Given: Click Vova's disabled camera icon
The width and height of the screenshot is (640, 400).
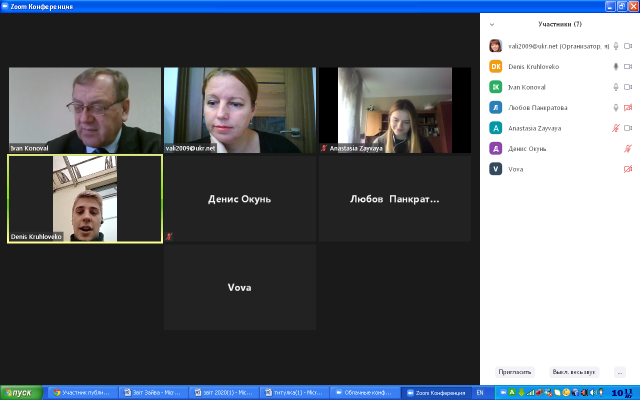Looking at the screenshot, I should (628, 169).
